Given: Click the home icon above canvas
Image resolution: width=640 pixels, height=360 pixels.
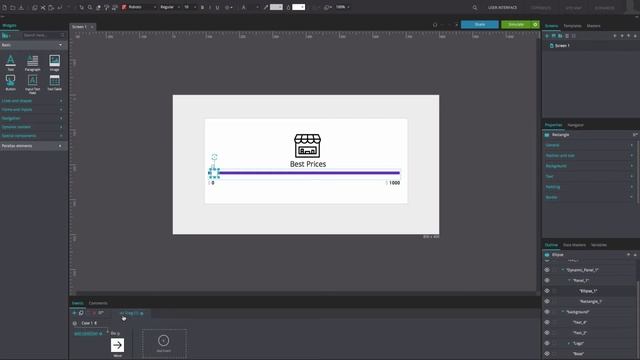Looking at the screenshot, I should (435, 25).
